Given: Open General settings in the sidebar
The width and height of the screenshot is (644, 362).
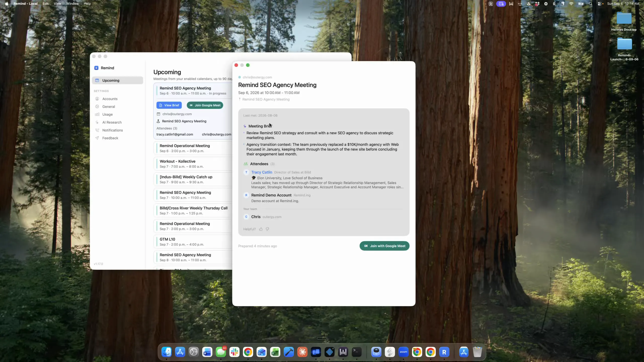Looking at the screenshot, I should (x=108, y=107).
